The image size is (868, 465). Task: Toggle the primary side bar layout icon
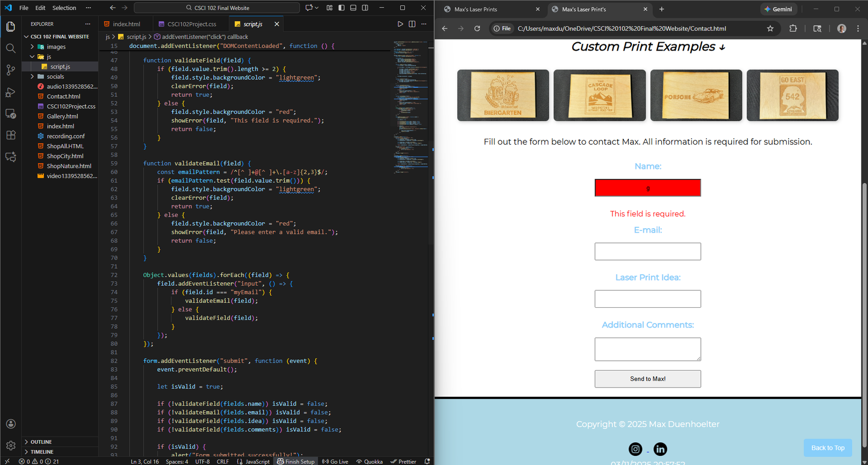coord(341,8)
